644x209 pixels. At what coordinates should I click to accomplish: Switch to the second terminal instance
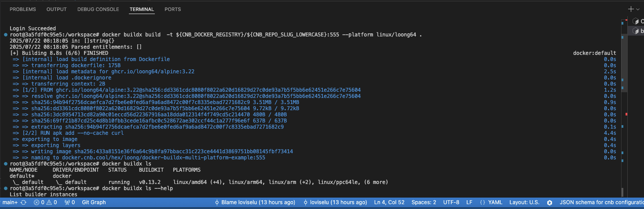638,31
